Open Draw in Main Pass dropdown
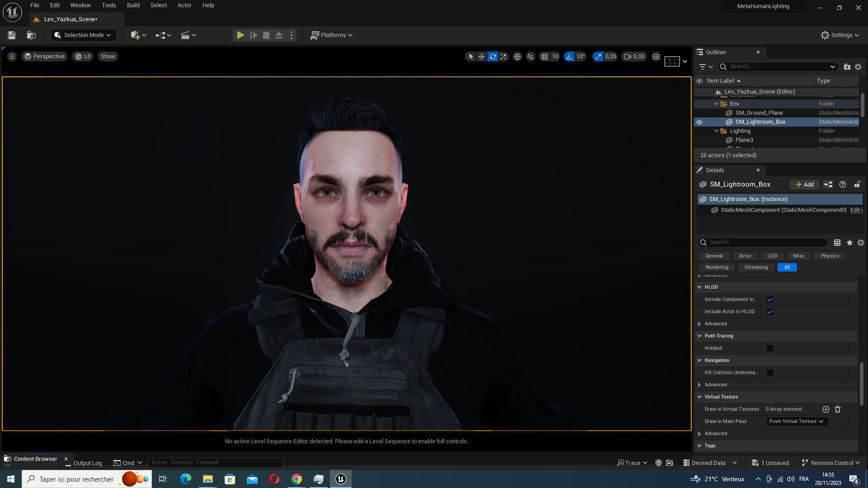 click(x=796, y=422)
